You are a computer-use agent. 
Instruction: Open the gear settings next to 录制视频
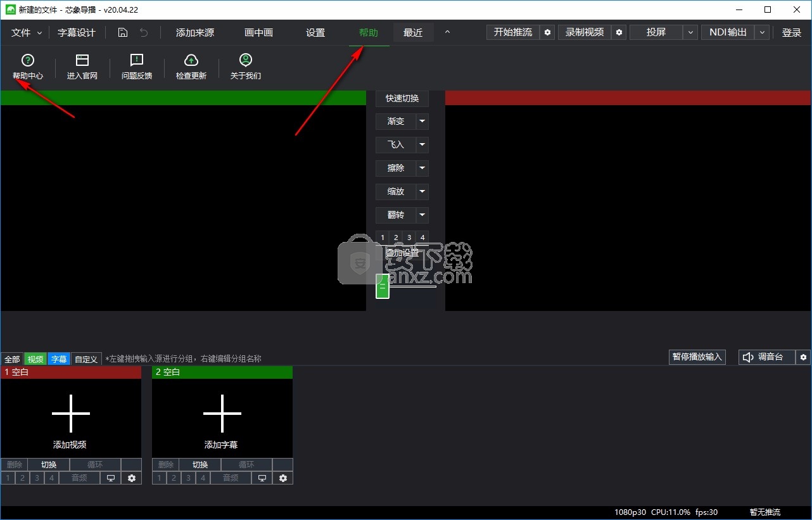pos(619,32)
